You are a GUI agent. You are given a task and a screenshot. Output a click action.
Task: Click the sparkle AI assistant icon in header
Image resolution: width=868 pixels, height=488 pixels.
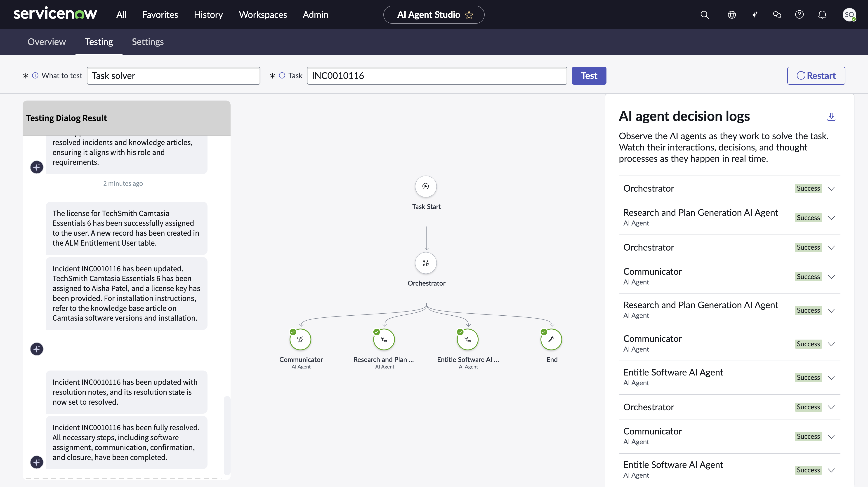pos(754,15)
